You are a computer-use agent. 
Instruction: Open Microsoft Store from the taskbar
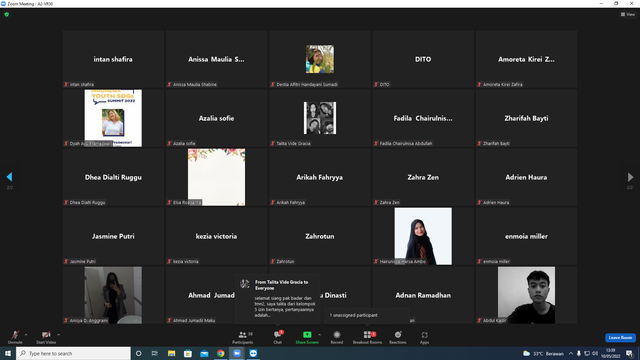tap(188, 353)
